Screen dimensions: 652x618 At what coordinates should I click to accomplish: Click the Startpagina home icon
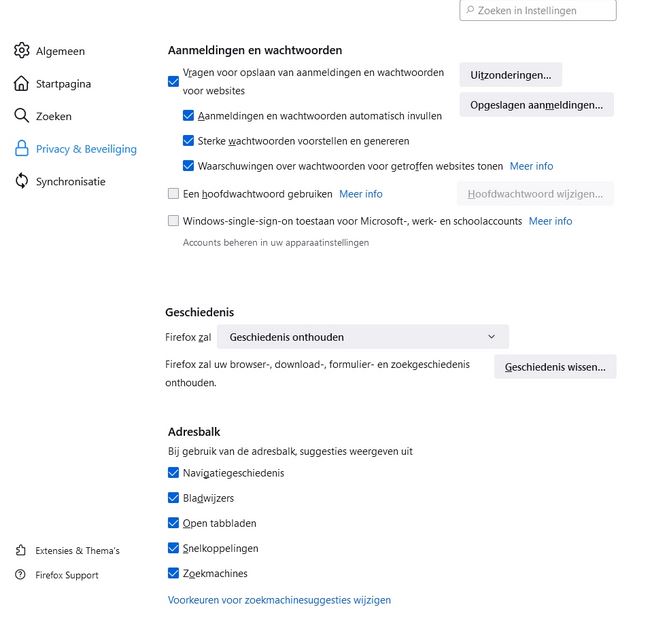point(21,84)
